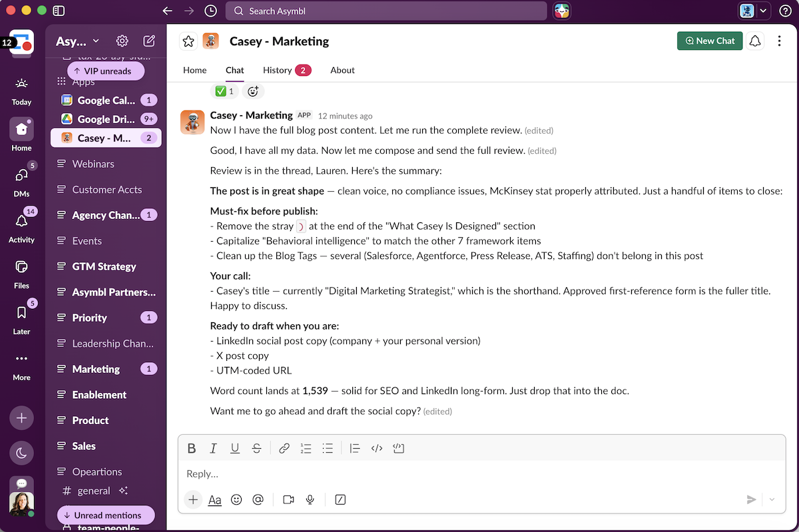This screenshot has height=532, width=799.
Task: Open the #general channel
Action: coord(93,491)
